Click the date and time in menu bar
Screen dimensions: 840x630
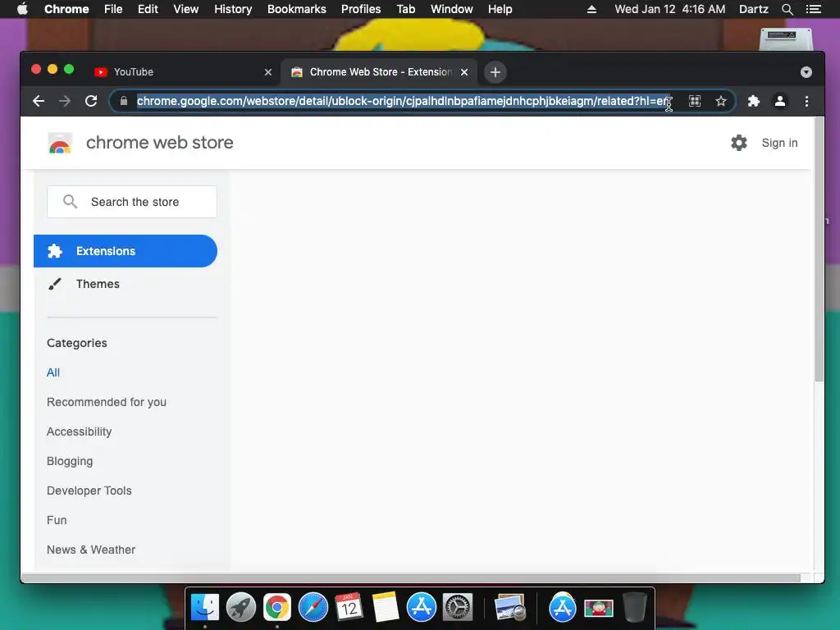point(669,9)
